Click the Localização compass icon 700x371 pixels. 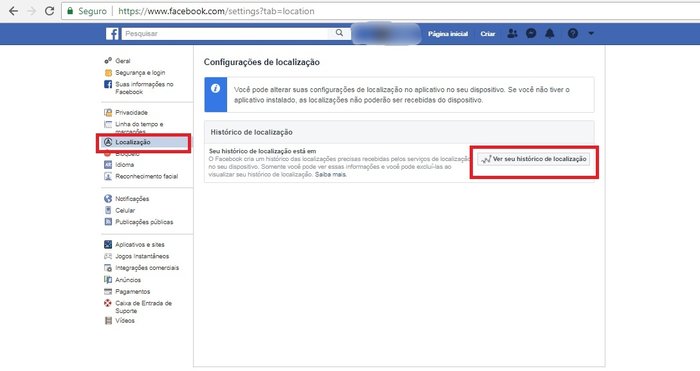point(108,142)
